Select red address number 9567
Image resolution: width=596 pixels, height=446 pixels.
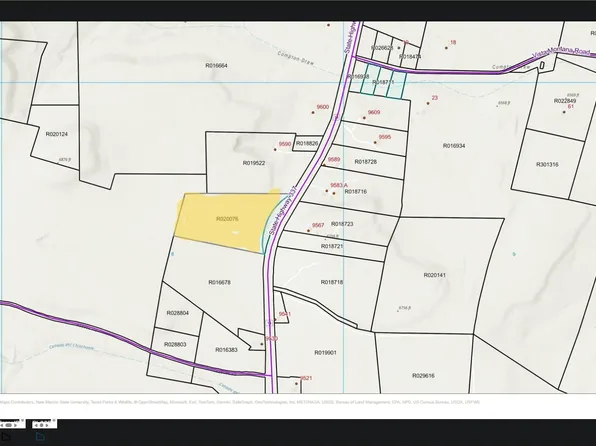(318, 225)
